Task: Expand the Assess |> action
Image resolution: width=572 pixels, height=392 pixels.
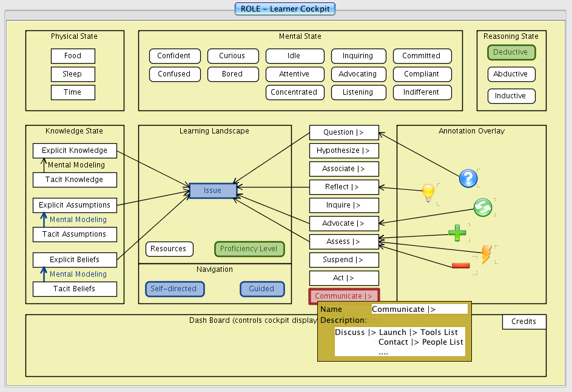Action: point(344,242)
